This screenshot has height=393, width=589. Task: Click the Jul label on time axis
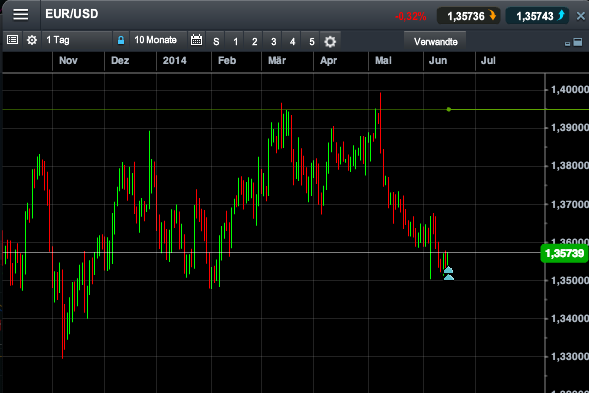pos(488,60)
